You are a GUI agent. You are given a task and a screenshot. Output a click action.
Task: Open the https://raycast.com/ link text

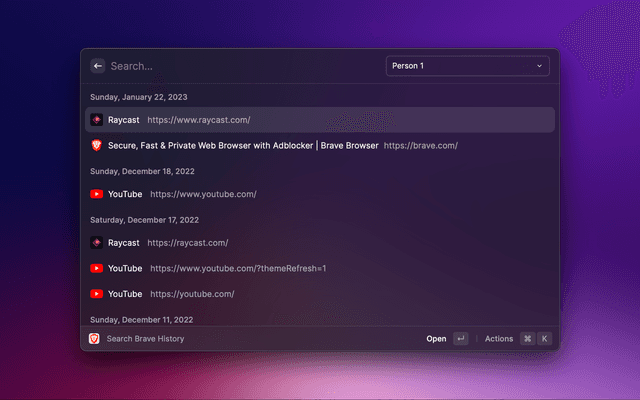(188, 242)
